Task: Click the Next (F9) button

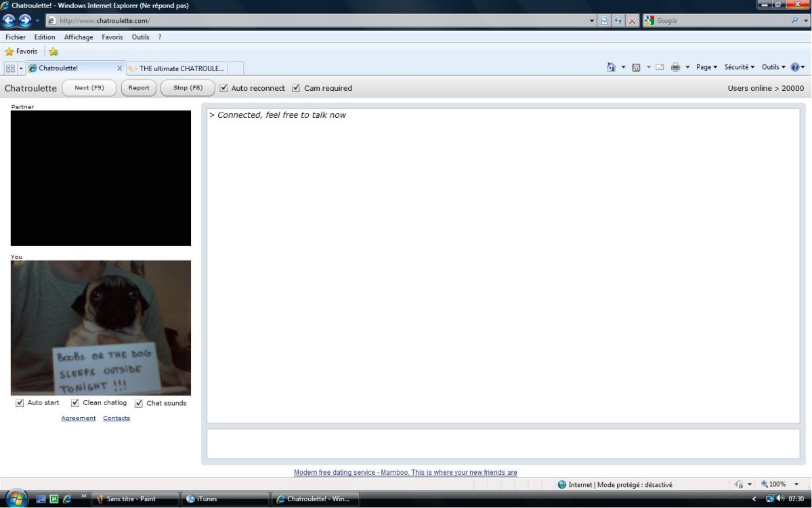Action: (x=89, y=88)
